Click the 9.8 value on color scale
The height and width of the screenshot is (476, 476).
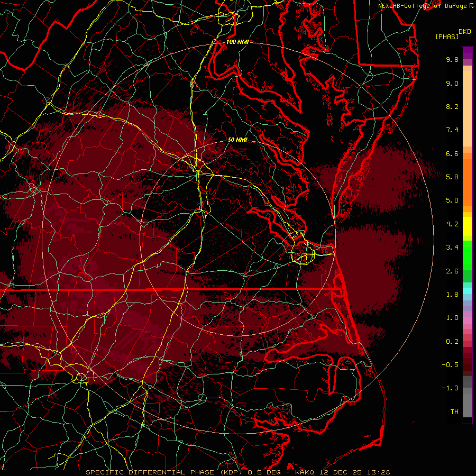(x=452, y=59)
